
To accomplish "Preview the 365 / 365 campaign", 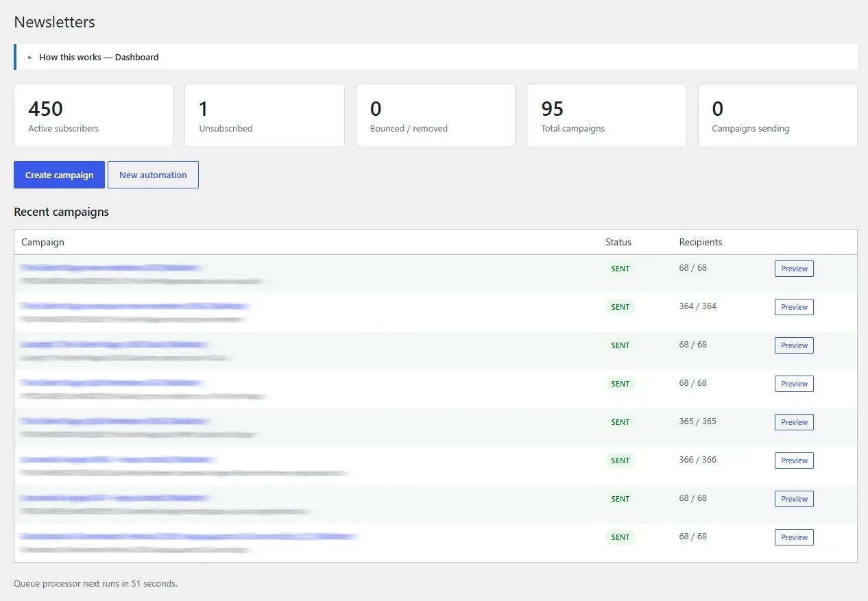I will pos(794,422).
